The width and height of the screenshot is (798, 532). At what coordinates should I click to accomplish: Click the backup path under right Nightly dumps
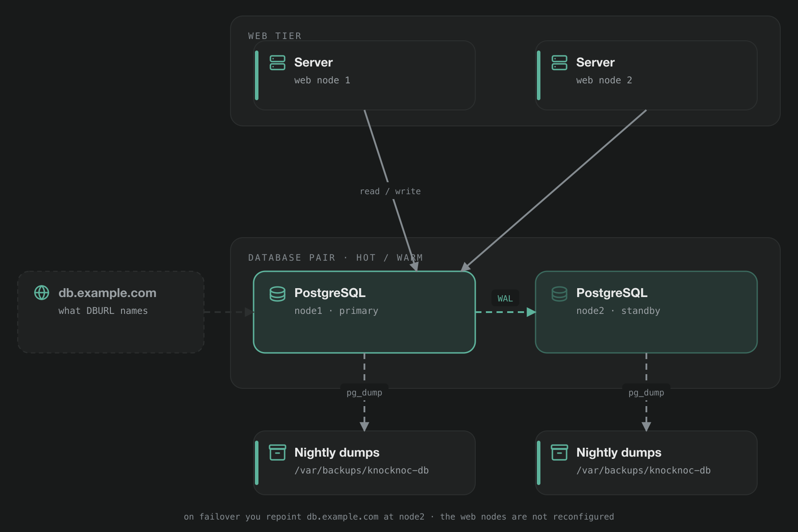pyautogui.click(x=644, y=470)
